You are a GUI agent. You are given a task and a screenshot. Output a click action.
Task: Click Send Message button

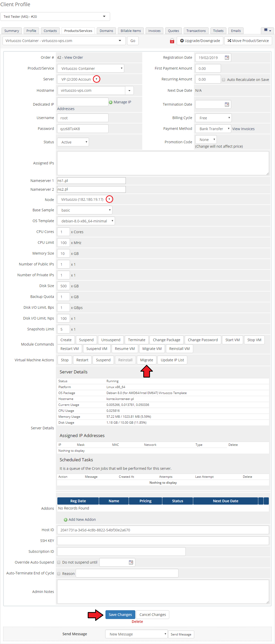[x=181, y=634]
